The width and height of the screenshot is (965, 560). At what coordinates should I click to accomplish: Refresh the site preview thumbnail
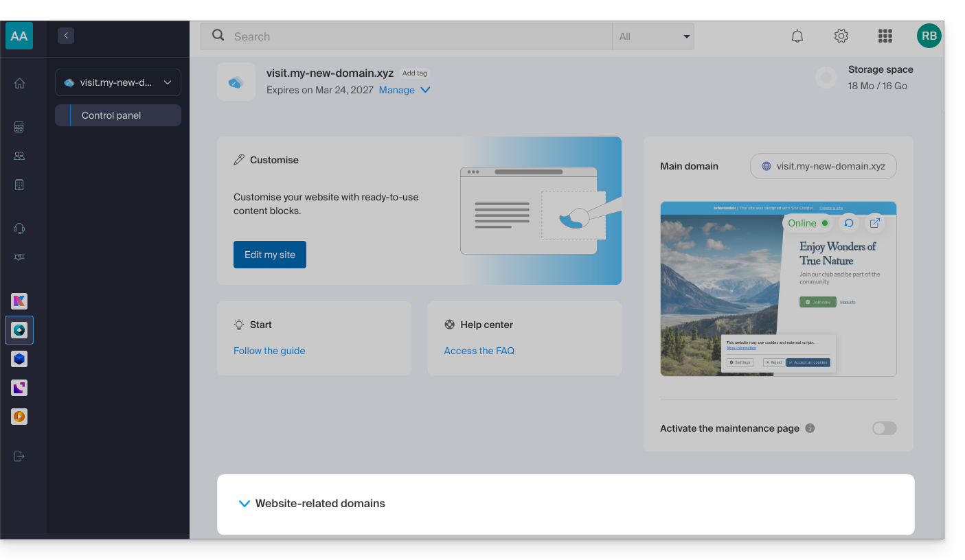pos(849,223)
